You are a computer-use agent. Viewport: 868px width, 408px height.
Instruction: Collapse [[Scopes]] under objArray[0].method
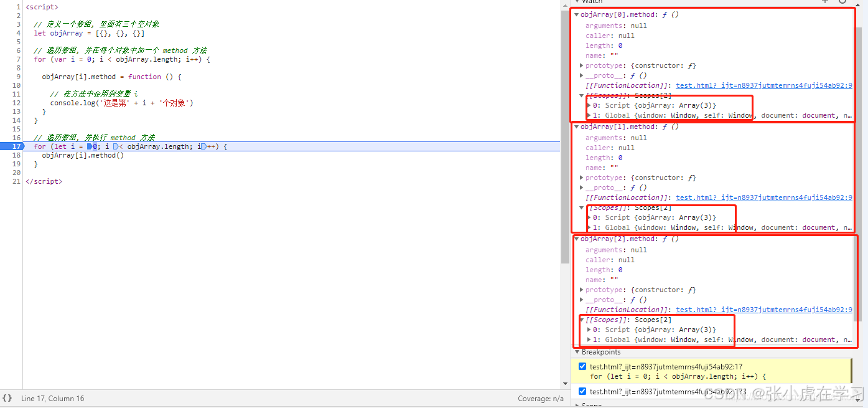582,95
